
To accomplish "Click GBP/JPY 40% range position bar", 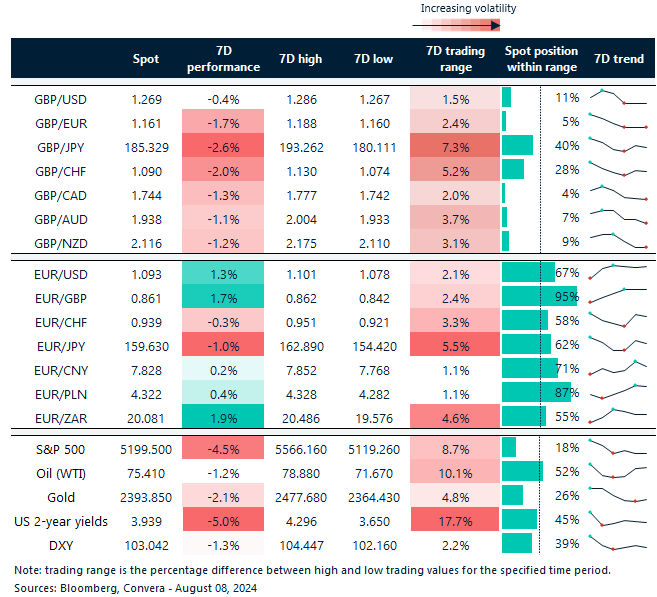I will pyautogui.click(x=517, y=145).
